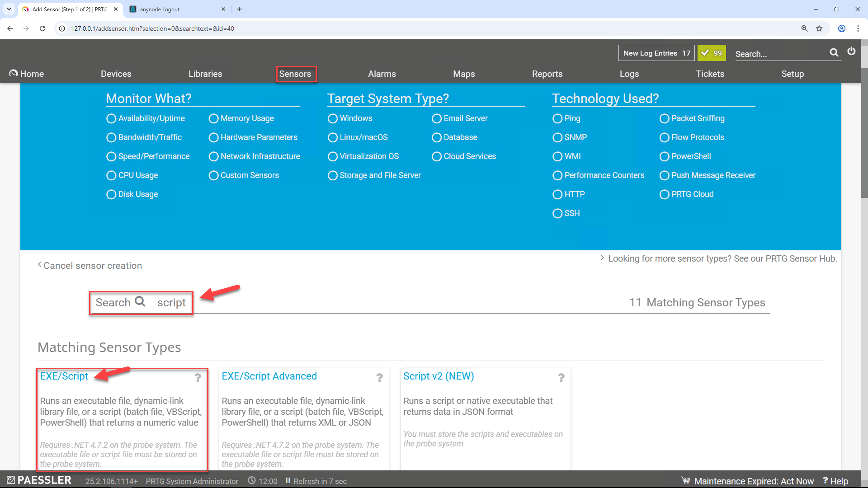Image resolution: width=868 pixels, height=488 pixels.
Task: Pause the page refresh countdown
Action: click(x=288, y=481)
